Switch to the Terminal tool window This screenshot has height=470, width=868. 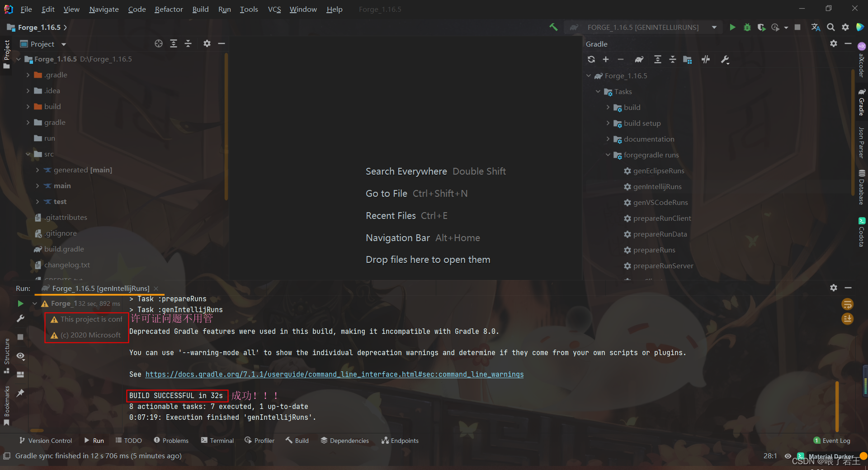[217, 441]
